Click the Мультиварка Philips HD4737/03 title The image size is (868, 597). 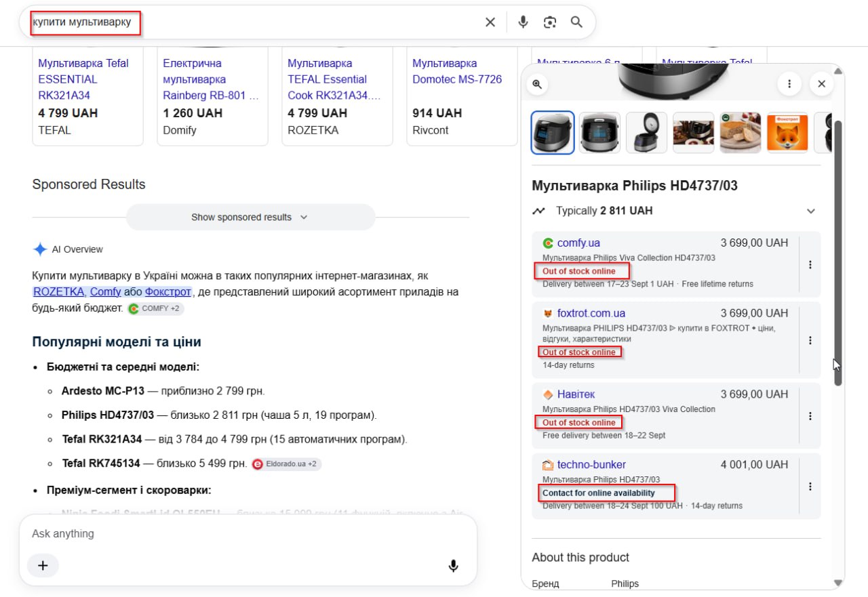tap(635, 186)
